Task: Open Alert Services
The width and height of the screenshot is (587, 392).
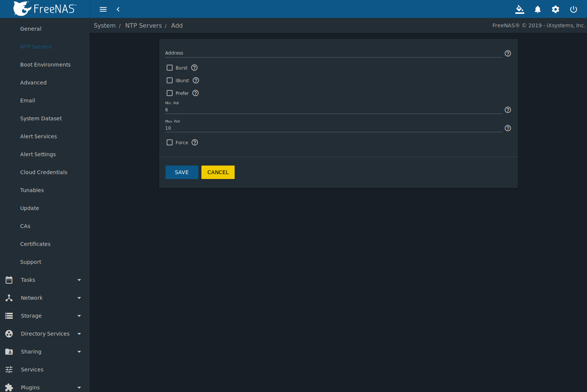Action: [x=38, y=136]
